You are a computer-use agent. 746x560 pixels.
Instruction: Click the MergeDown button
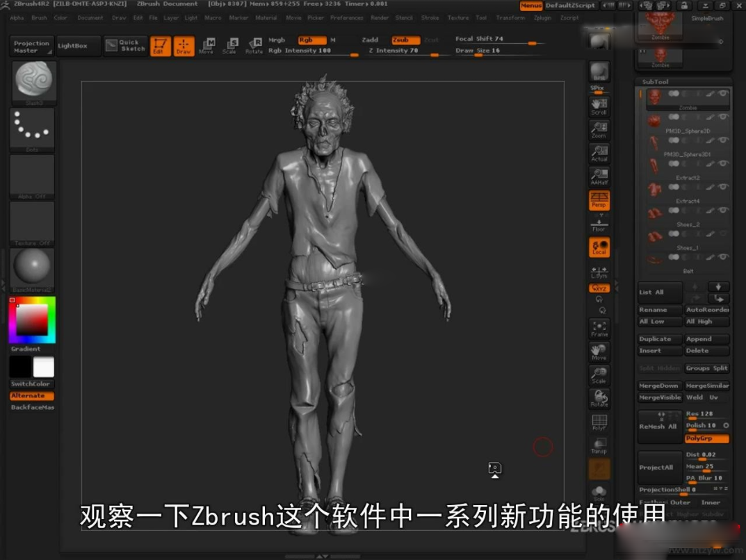(x=659, y=386)
